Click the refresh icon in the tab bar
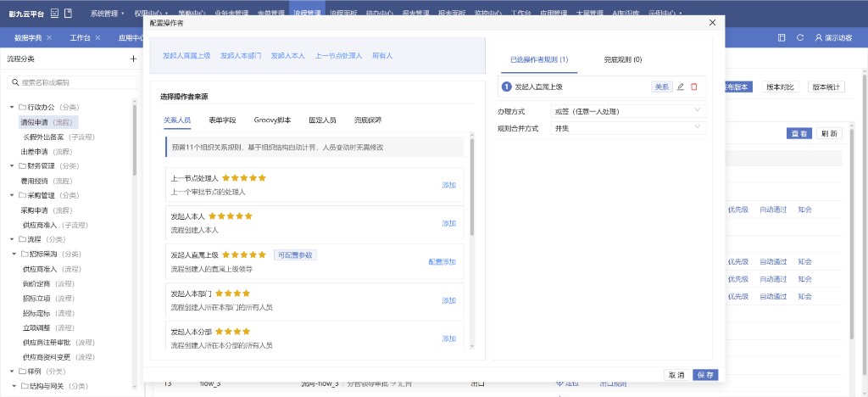The height and width of the screenshot is (397, 868). (x=800, y=37)
